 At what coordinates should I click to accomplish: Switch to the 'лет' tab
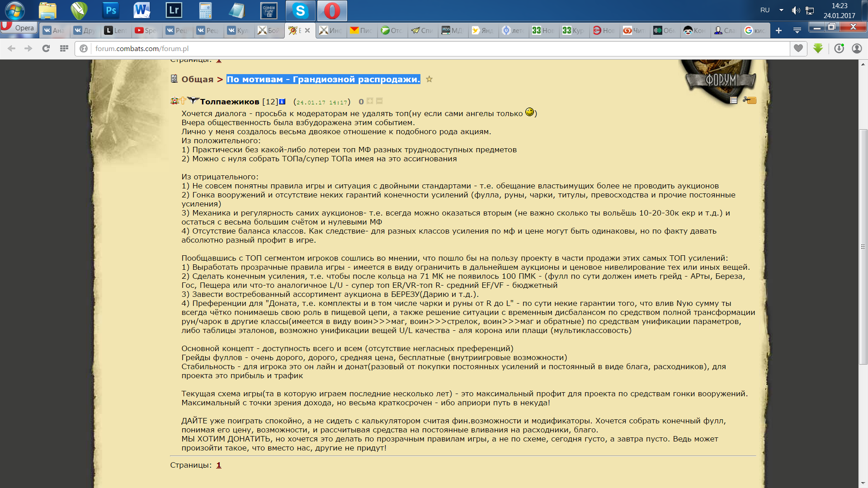click(x=514, y=30)
